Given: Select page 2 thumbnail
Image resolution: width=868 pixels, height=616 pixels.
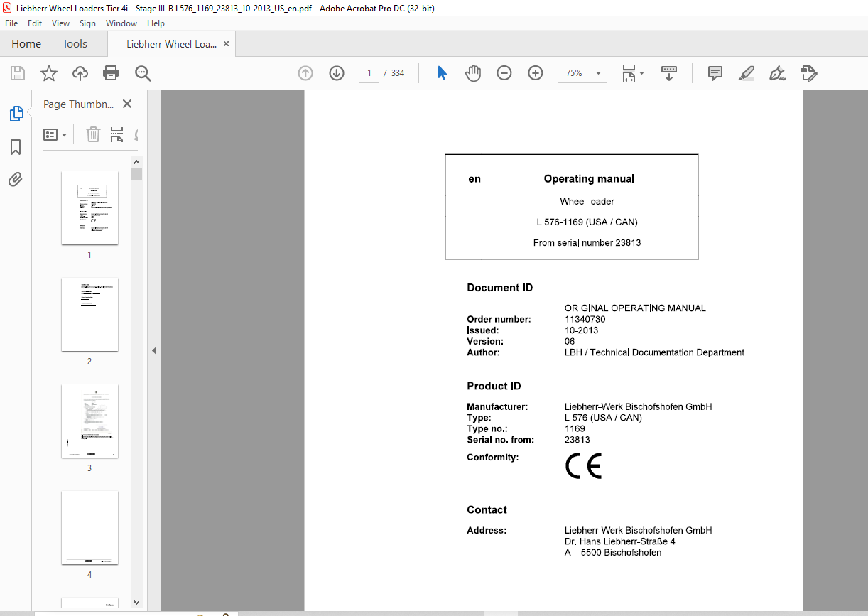Looking at the screenshot, I should [89, 314].
